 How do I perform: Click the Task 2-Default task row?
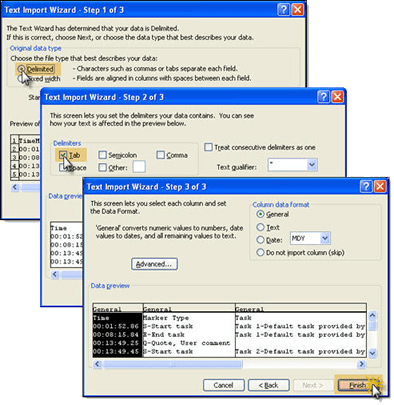tap(301, 351)
